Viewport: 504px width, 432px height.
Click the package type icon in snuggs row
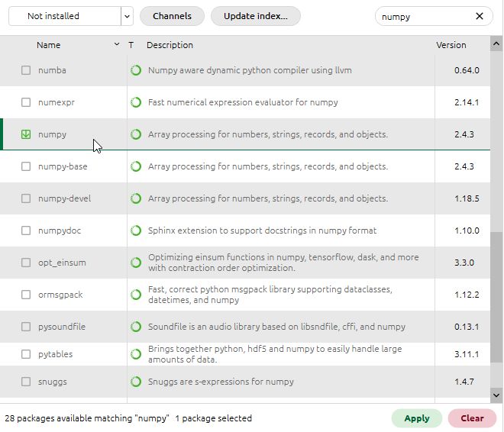pyautogui.click(x=136, y=382)
